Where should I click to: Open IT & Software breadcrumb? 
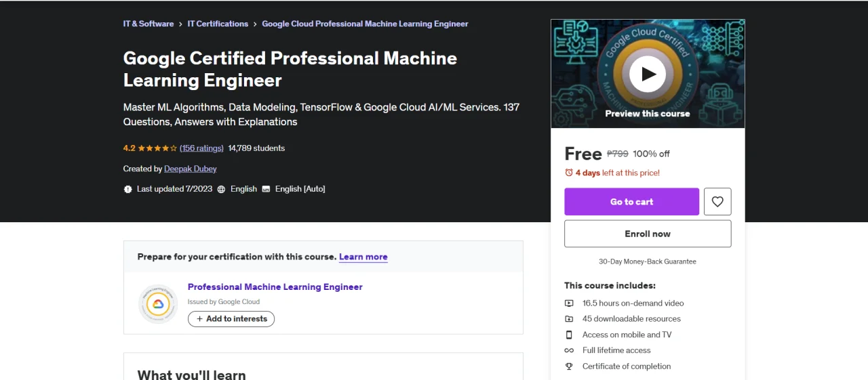(149, 24)
